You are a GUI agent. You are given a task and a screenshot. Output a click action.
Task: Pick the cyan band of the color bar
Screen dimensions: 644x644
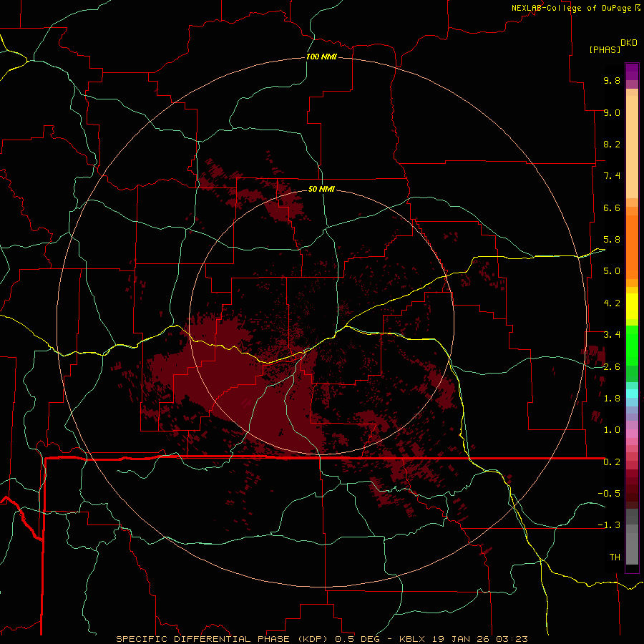point(632,394)
